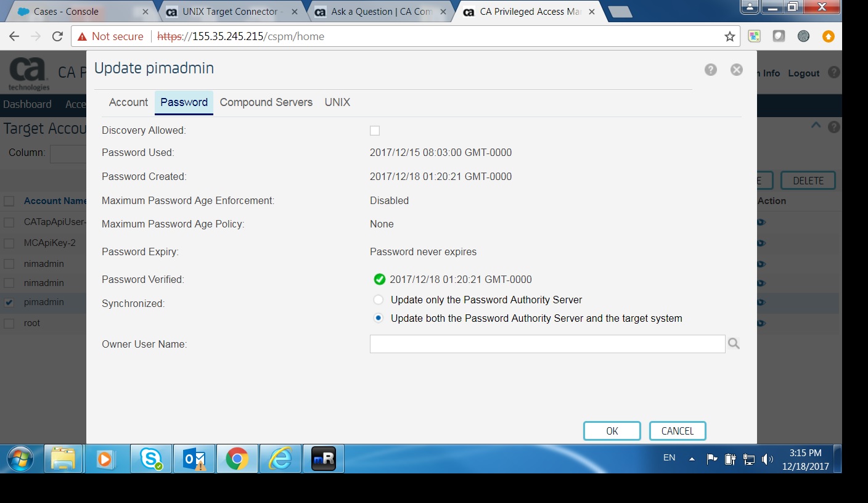Open Windows Start menu
Screen dimensions: 868x503
(x=20, y=459)
